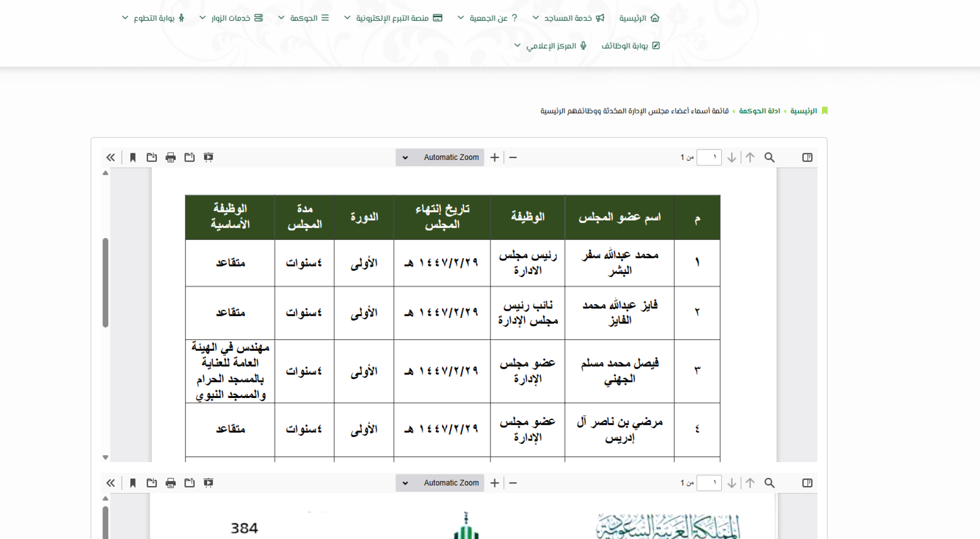The image size is (980, 539).
Task: Open the find search in second PDF viewer
Action: click(x=769, y=483)
